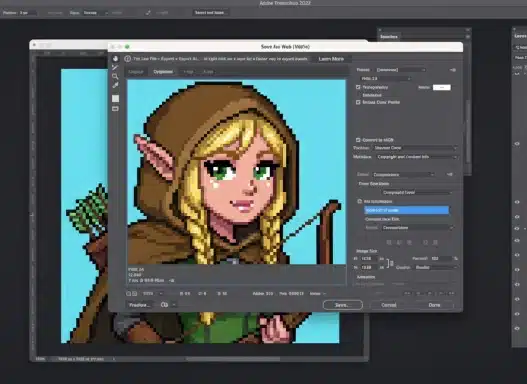Open the Quality resampling dropdown
Screen dimensions: 527x384
(436, 267)
